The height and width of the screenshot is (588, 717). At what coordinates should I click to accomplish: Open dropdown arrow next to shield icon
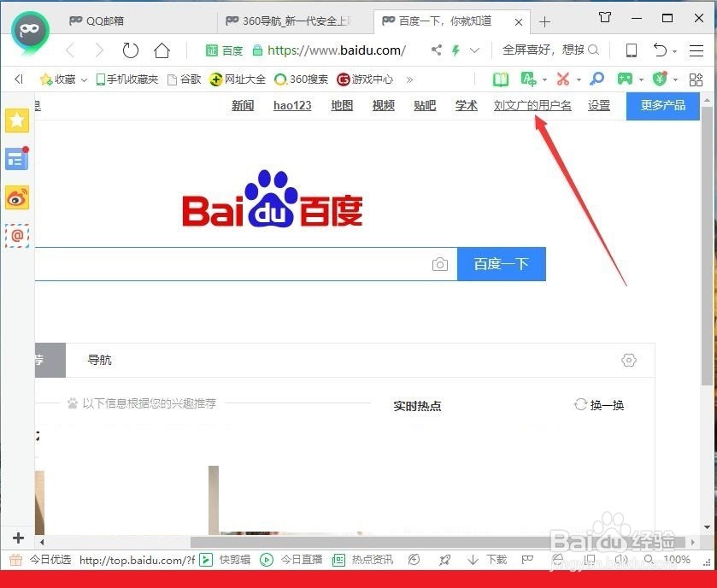pos(675,80)
